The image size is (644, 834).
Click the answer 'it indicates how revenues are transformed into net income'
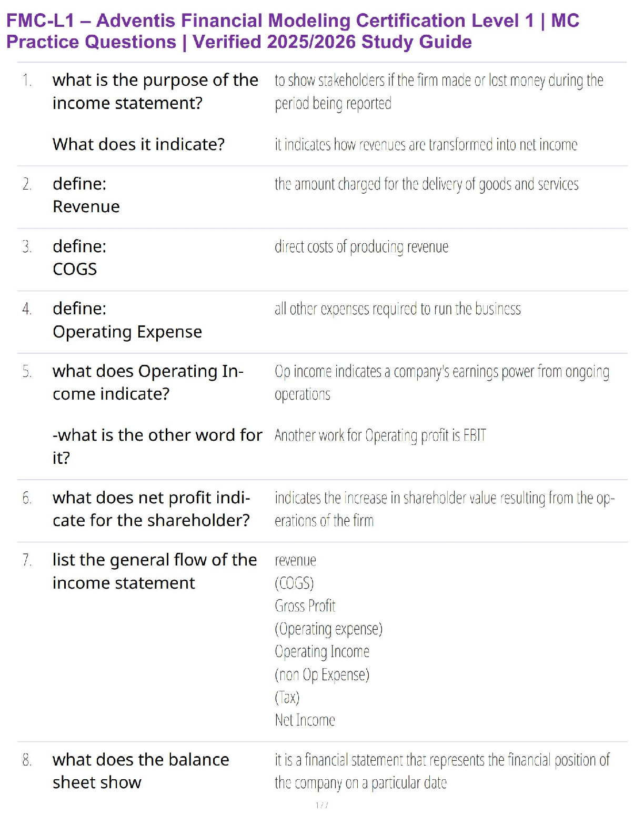pos(426,145)
